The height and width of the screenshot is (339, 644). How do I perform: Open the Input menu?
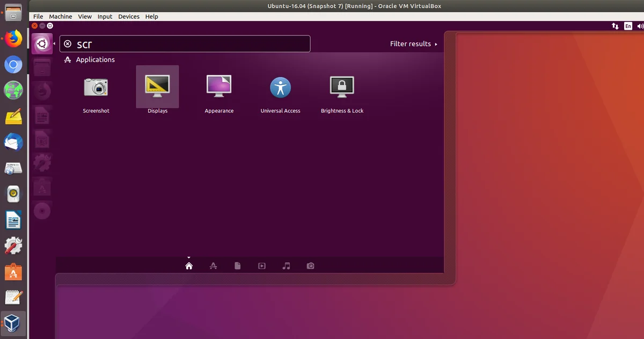[x=105, y=17]
